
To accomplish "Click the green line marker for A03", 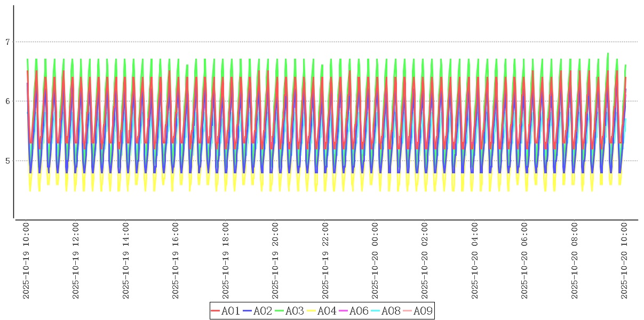I will [x=280, y=311].
